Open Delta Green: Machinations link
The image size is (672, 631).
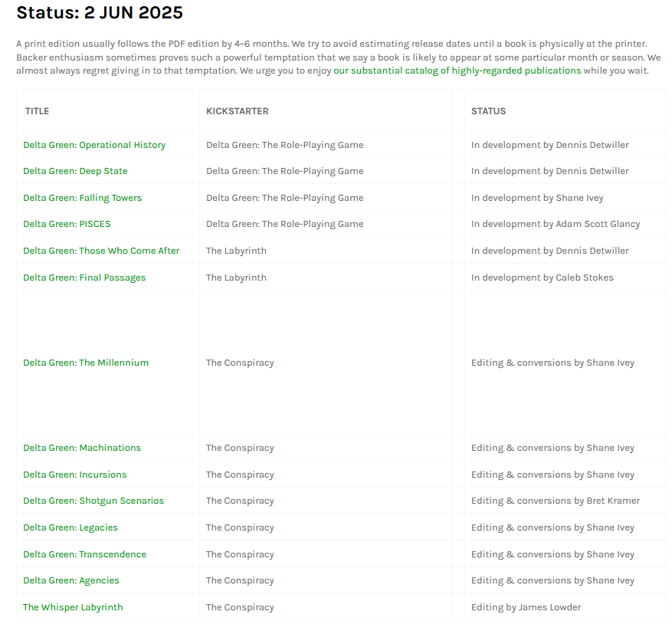tap(82, 448)
